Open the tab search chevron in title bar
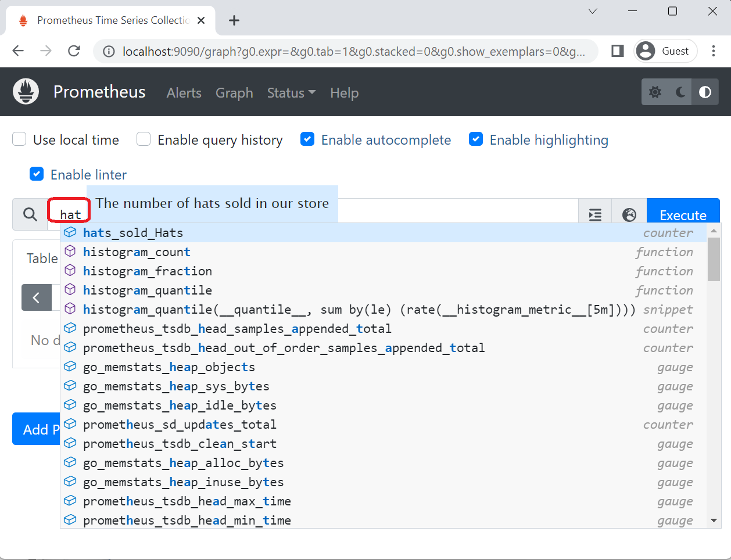Screen dimensions: 731x560 tap(593, 11)
